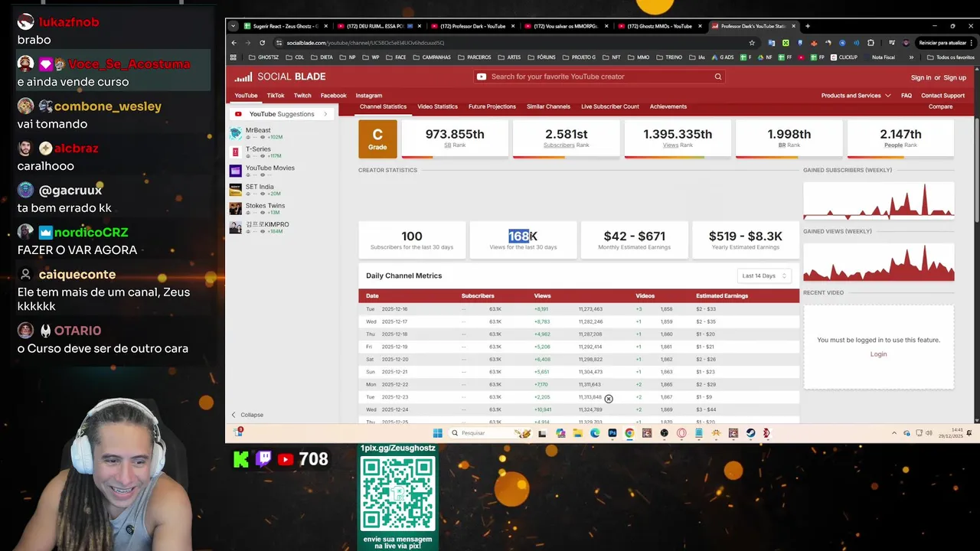980x551 pixels.
Task: Click the browser address bar URL
Action: coord(365,43)
